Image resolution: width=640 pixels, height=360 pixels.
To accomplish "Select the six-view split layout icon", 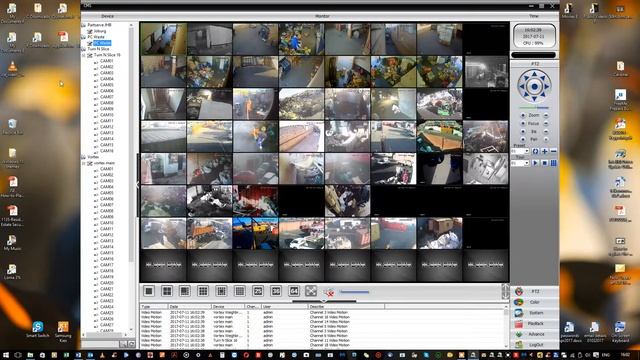I will pyautogui.click(x=185, y=291).
